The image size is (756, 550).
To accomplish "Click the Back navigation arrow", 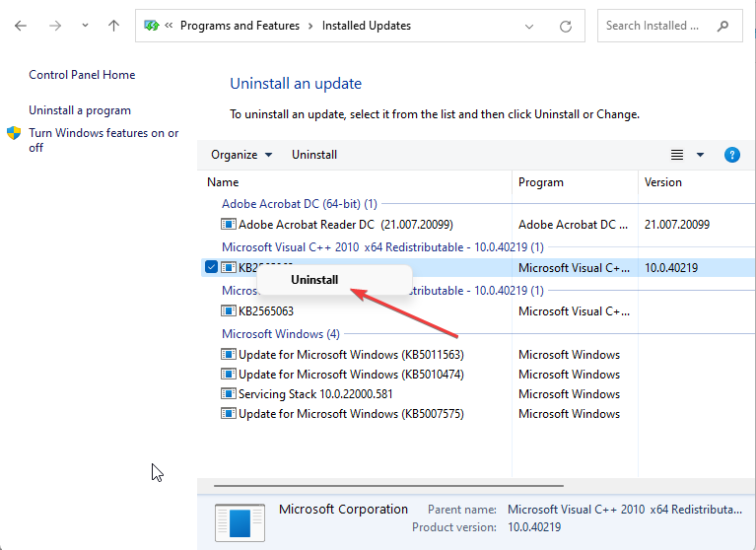I will point(21,26).
